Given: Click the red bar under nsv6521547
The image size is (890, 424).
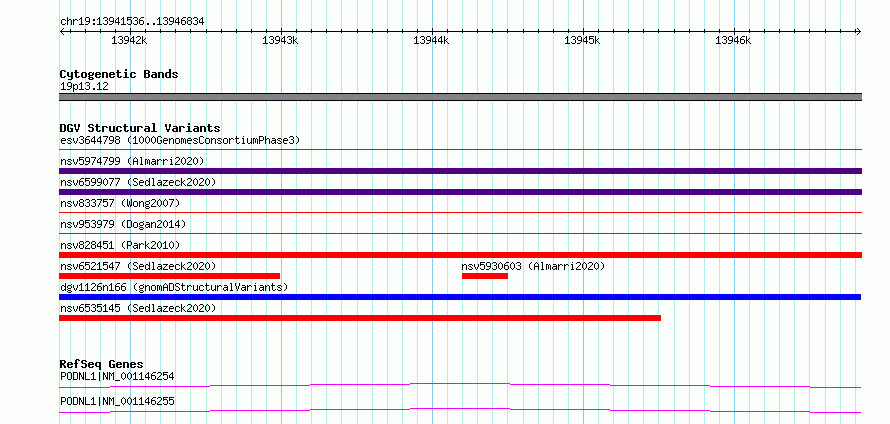Looking at the screenshot, I should 170,276.
